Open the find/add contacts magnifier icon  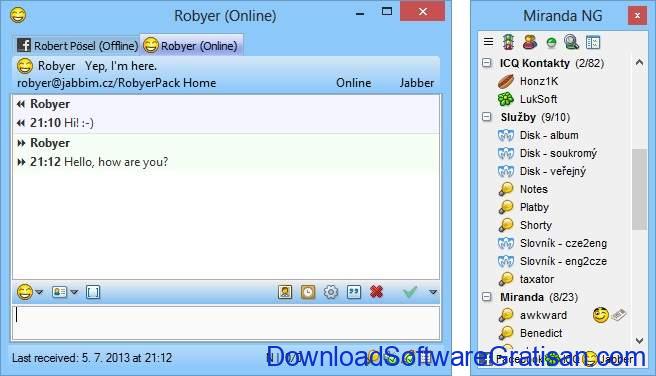coord(571,42)
